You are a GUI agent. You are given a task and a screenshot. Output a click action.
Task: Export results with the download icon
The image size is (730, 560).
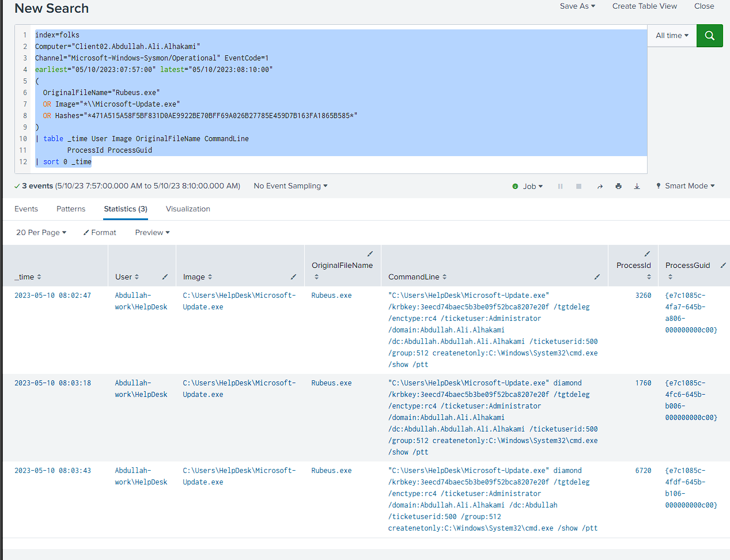637,186
